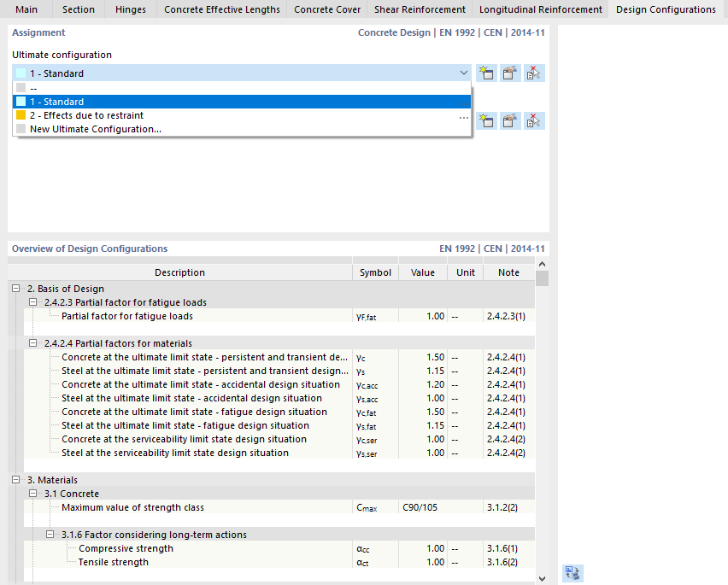Collapse the '3. Materials' node
This screenshot has height=585, width=728.
[x=15, y=480]
